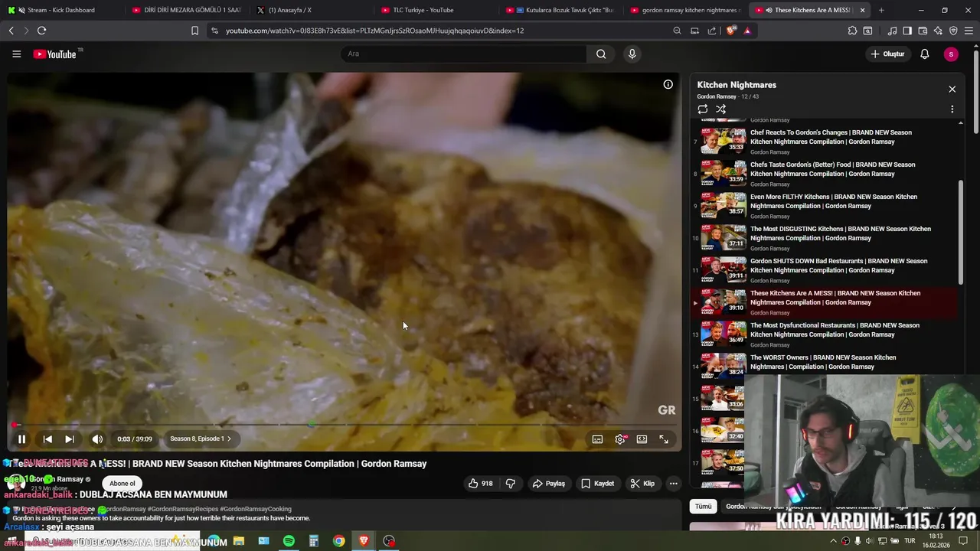Viewport: 980px width, 551px height.
Task: Skip to the previous playlist video
Action: tap(47, 439)
